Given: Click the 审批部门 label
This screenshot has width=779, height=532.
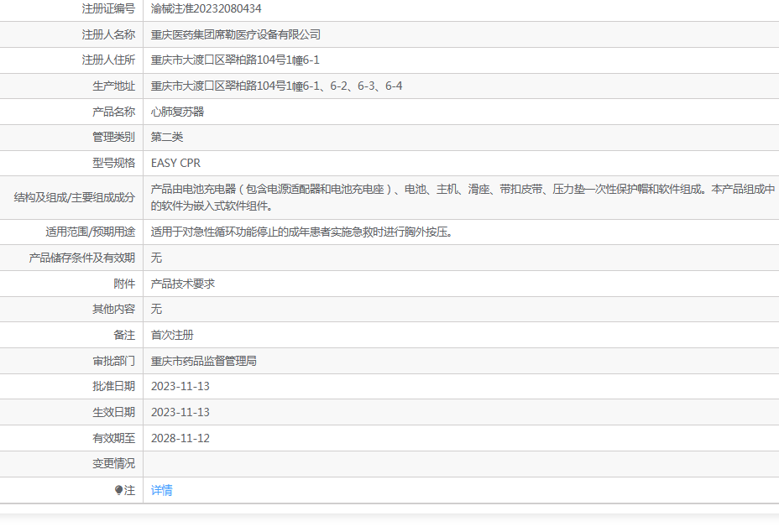Looking at the screenshot, I should (114, 361).
